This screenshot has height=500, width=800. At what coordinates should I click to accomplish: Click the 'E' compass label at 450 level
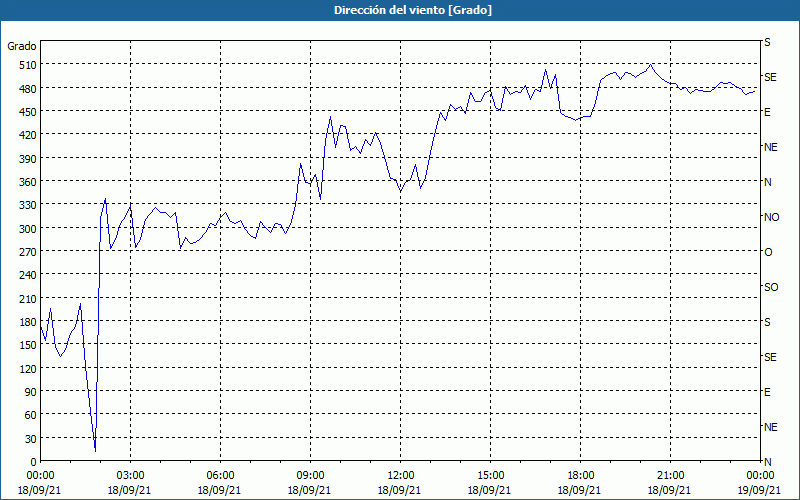tap(767, 112)
